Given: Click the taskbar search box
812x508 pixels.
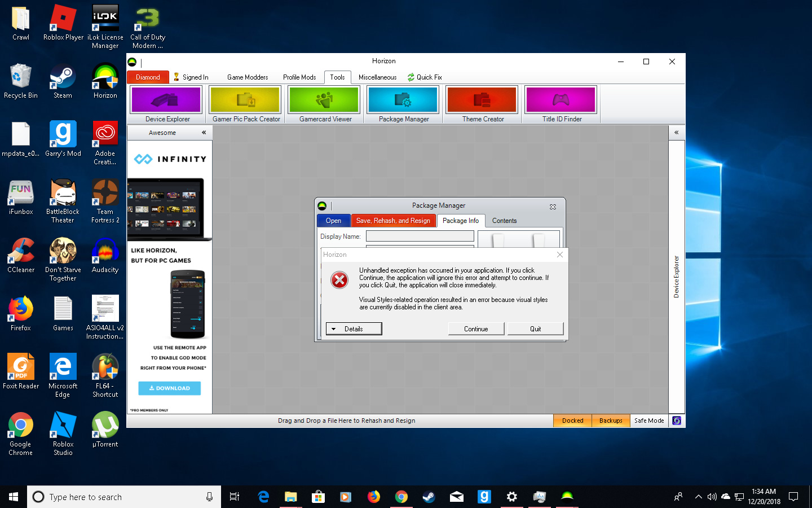Looking at the screenshot, I should [x=124, y=497].
